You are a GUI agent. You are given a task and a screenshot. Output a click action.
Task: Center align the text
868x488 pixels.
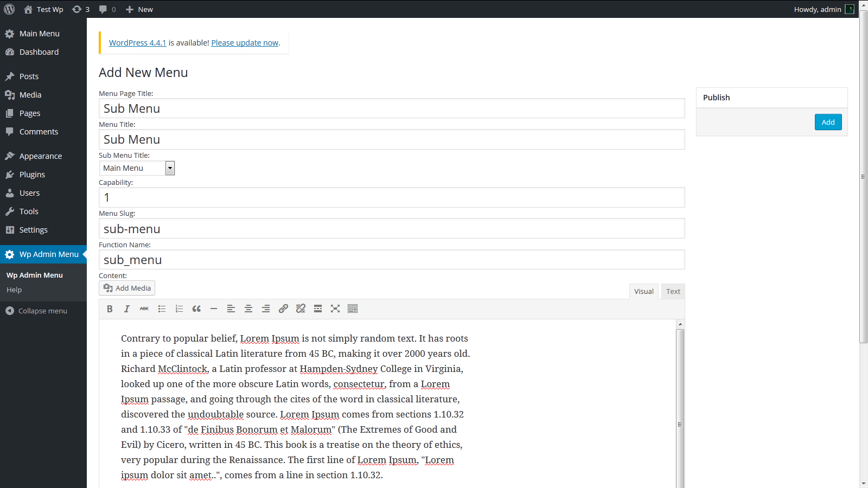point(248,309)
